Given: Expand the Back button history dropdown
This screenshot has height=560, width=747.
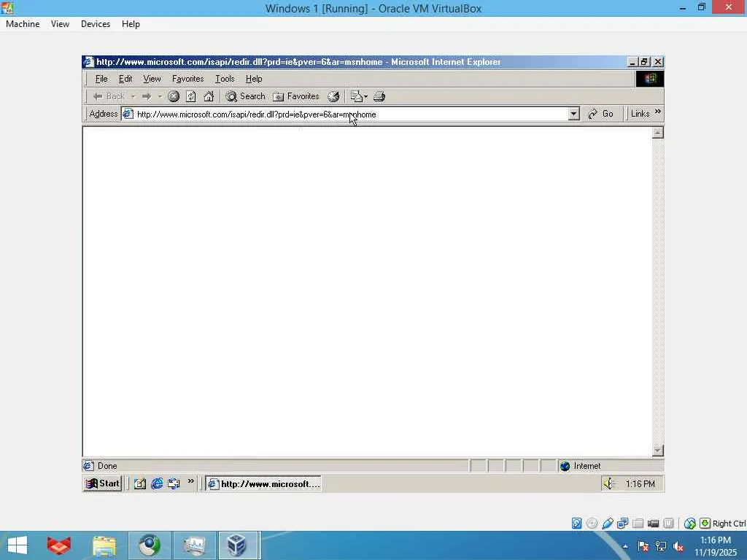Looking at the screenshot, I should coord(133,97).
